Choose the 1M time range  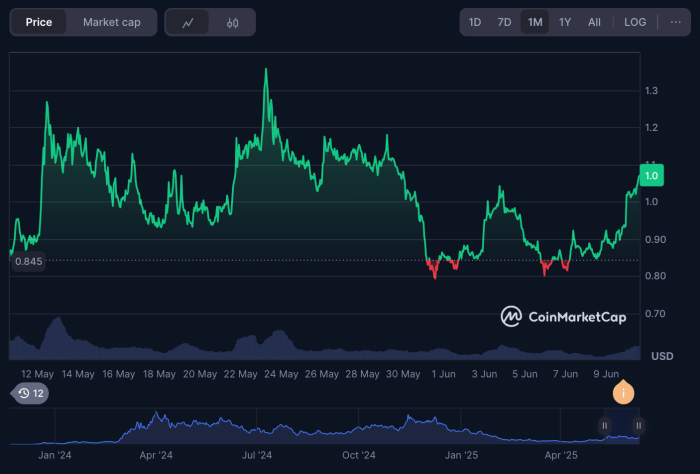[x=535, y=22]
